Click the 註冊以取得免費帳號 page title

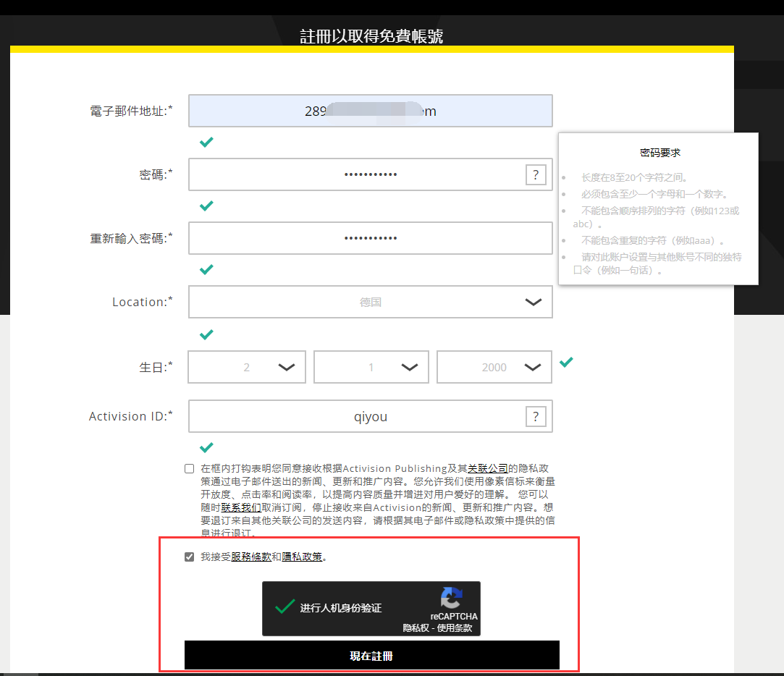pos(371,36)
